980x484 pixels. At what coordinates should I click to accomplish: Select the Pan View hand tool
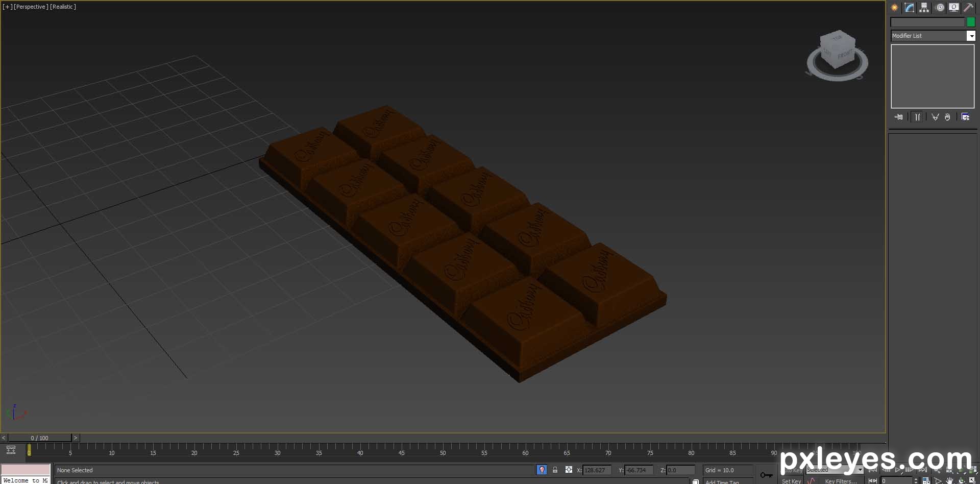pos(949,481)
